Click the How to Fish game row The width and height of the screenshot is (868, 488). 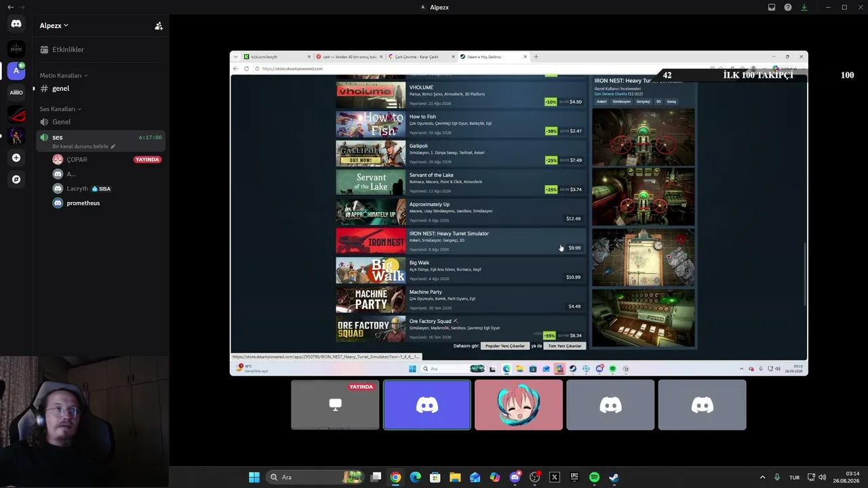[460, 124]
